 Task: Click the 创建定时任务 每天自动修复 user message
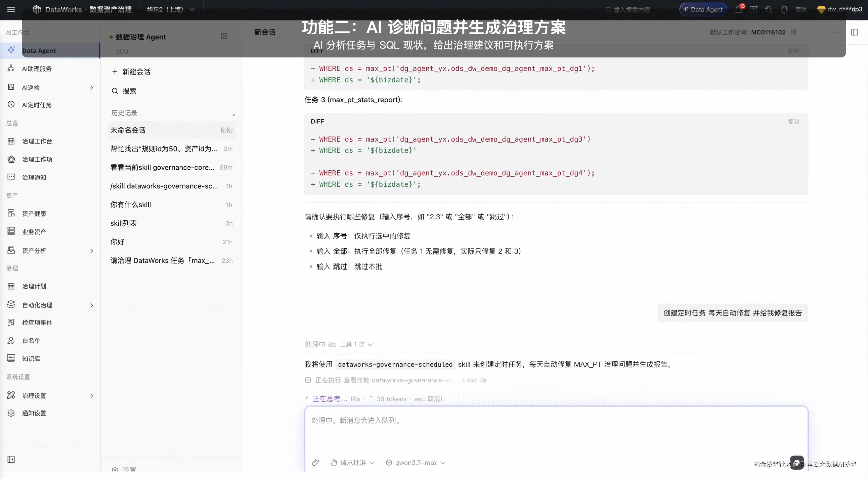(732, 313)
